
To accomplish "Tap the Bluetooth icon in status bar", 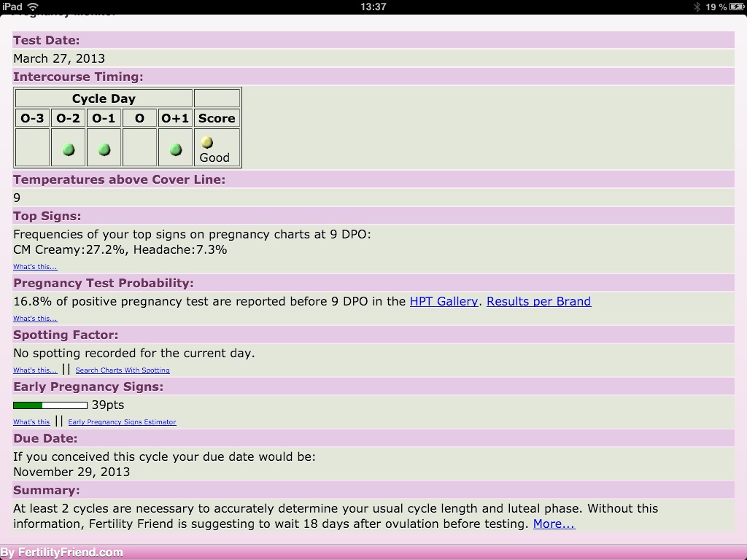I will (x=697, y=7).
